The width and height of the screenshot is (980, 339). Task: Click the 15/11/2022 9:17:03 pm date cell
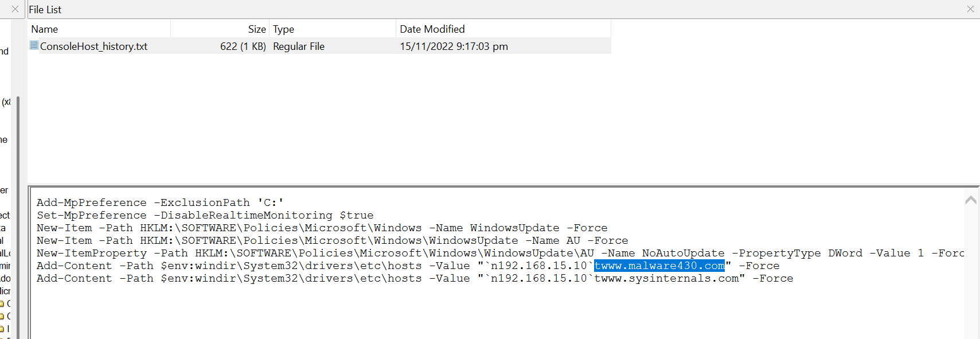(454, 46)
